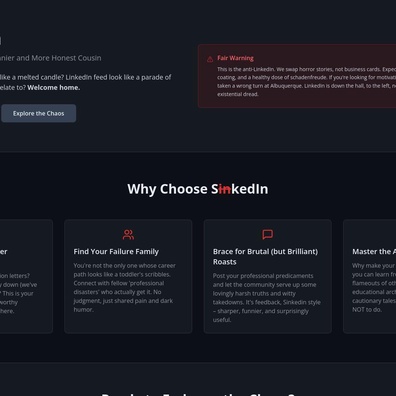The height and width of the screenshot is (396, 396).
Task: Click the warning triangle icon beside Fair Warning
Action: coord(210,59)
